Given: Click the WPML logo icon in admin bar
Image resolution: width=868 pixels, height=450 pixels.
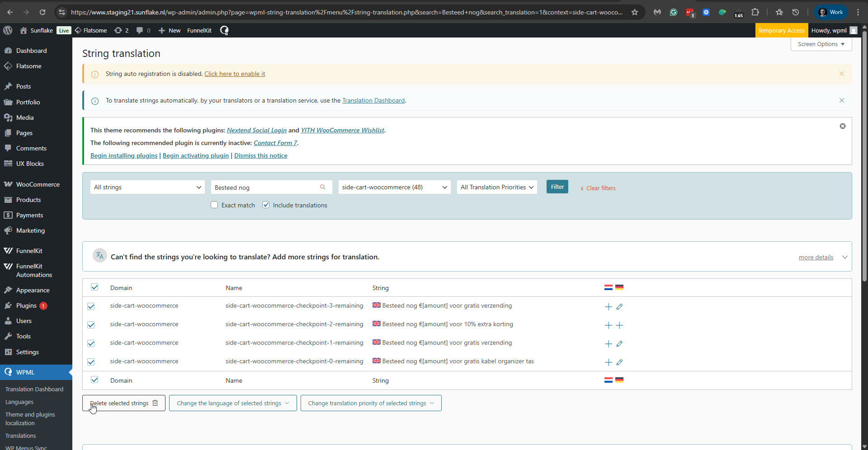Looking at the screenshot, I should pos(224,30).
